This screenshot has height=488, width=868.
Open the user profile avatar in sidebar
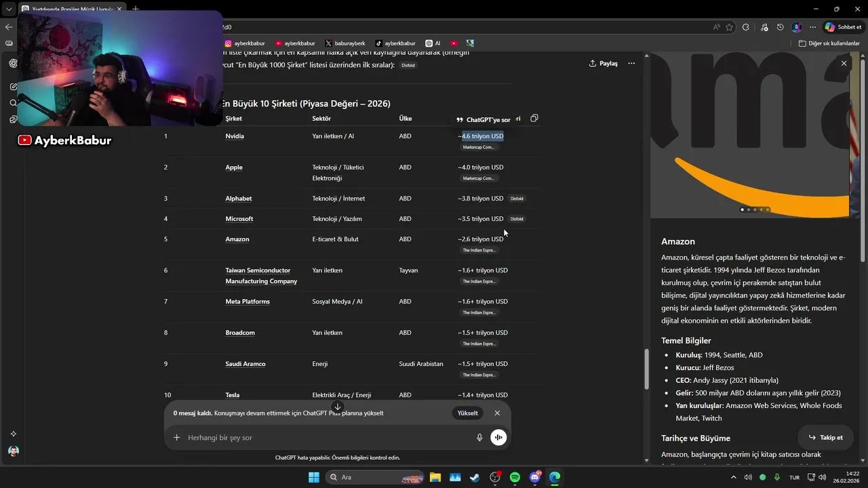point(13,451)
